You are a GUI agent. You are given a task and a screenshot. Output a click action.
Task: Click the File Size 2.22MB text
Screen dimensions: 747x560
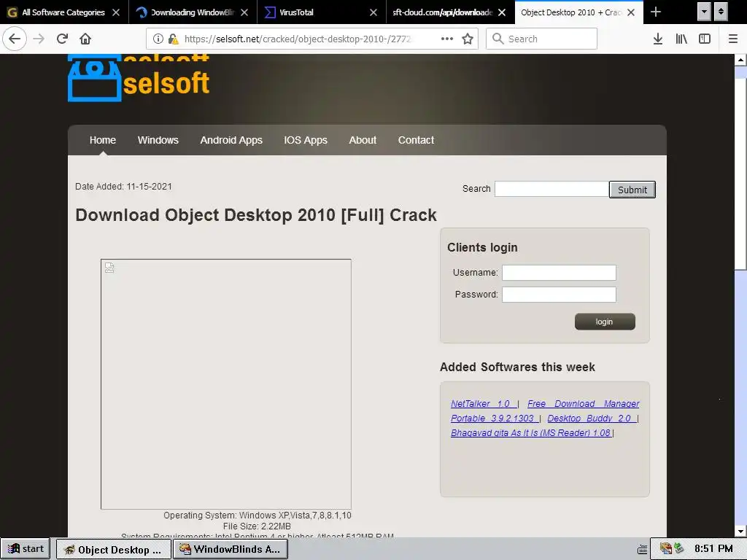click(258, 526)
